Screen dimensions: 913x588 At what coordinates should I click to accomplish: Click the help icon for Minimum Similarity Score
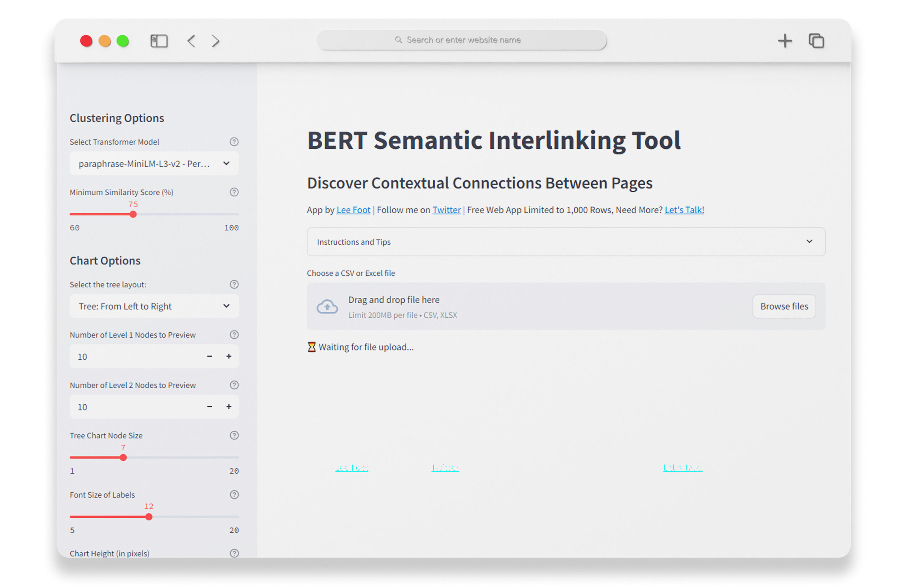(x=234, y=192)
